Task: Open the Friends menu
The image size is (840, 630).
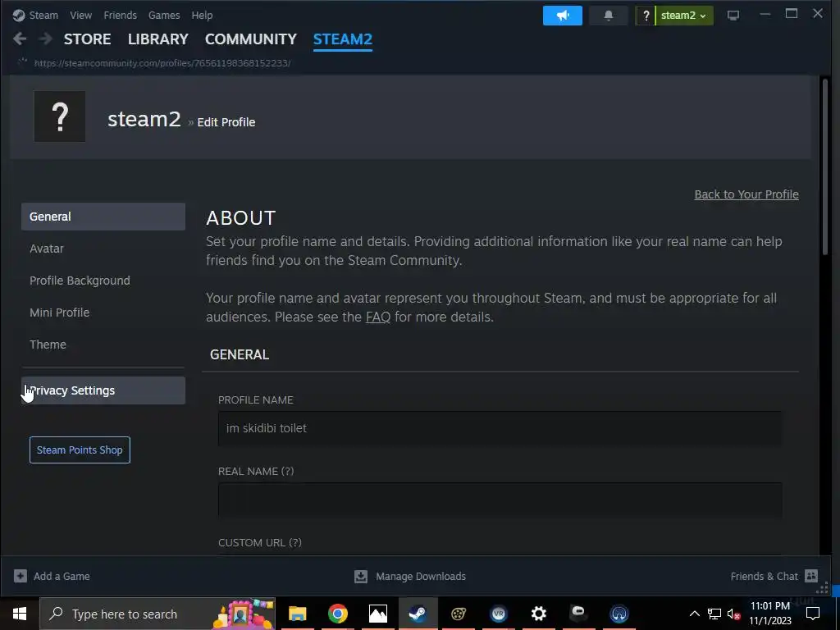Action: point(120,15)
